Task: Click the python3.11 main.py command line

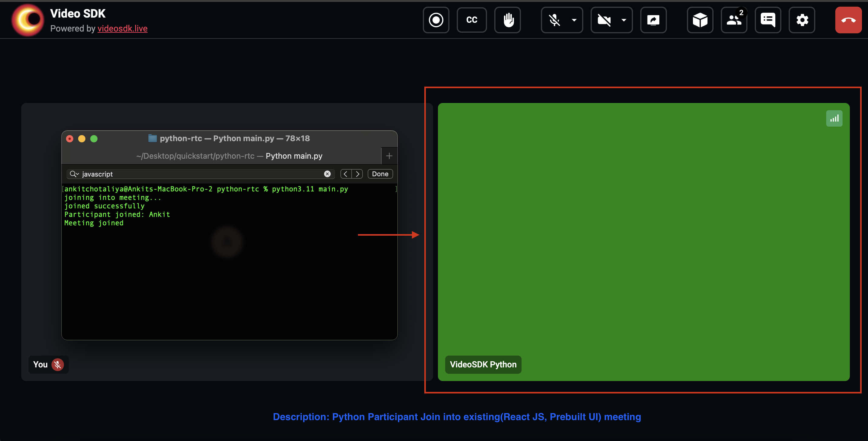Action: pos(206,189)
